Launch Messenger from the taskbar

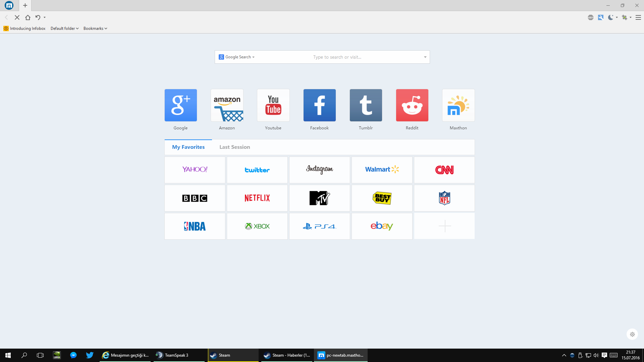(x=73, y=355)
